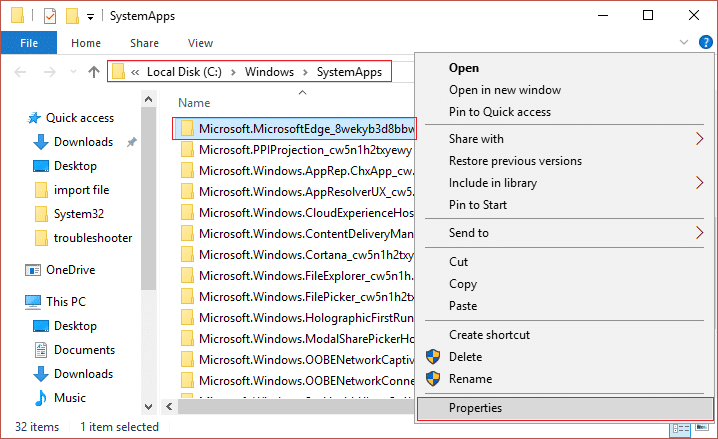Click the Up one level arrow
The height and width of the screenshot is (439, 718).
[94, 72]
